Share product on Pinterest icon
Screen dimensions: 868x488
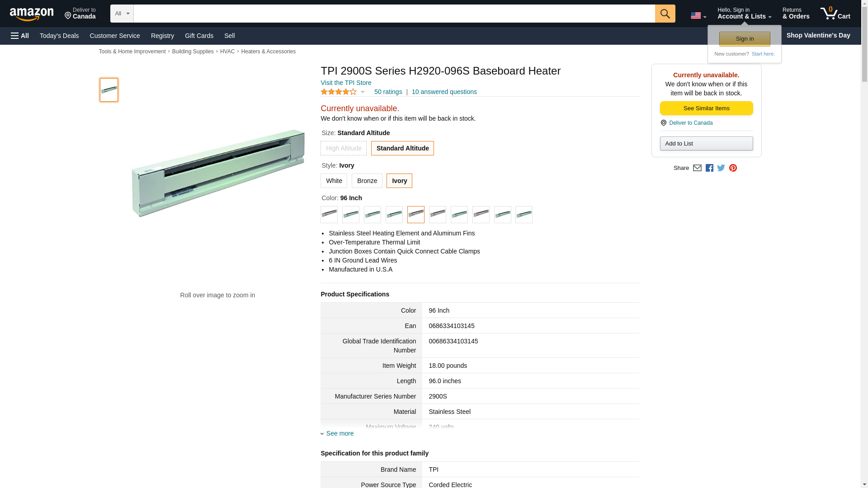tap(733, 168)
